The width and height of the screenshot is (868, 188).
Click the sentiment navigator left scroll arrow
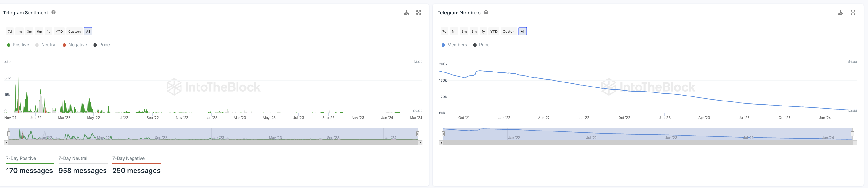[6, 143]
